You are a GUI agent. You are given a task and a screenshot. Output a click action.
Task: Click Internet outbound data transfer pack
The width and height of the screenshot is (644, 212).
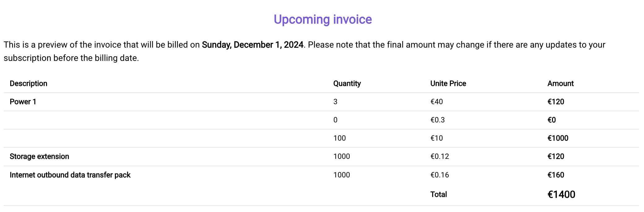70,175
